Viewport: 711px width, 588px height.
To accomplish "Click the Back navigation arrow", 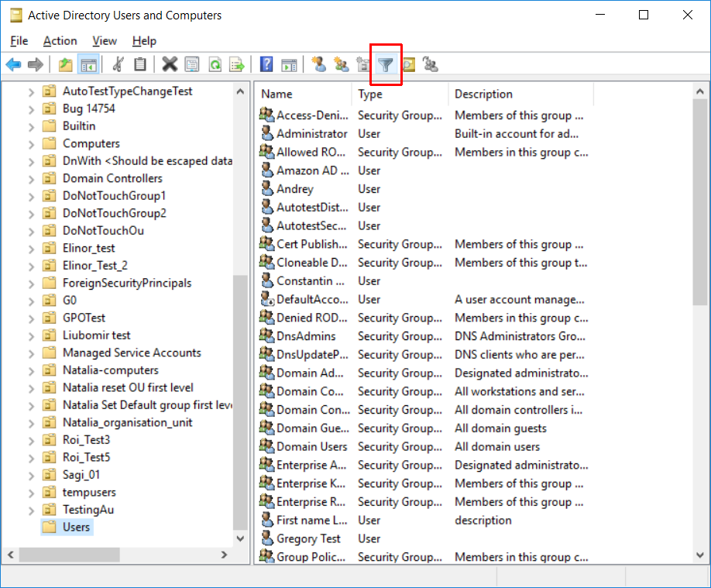I will (13, 64).
